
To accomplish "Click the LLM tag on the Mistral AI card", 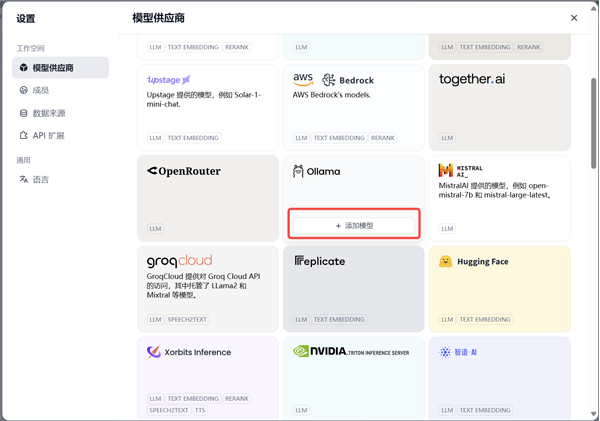I will (x=447, y=228).
